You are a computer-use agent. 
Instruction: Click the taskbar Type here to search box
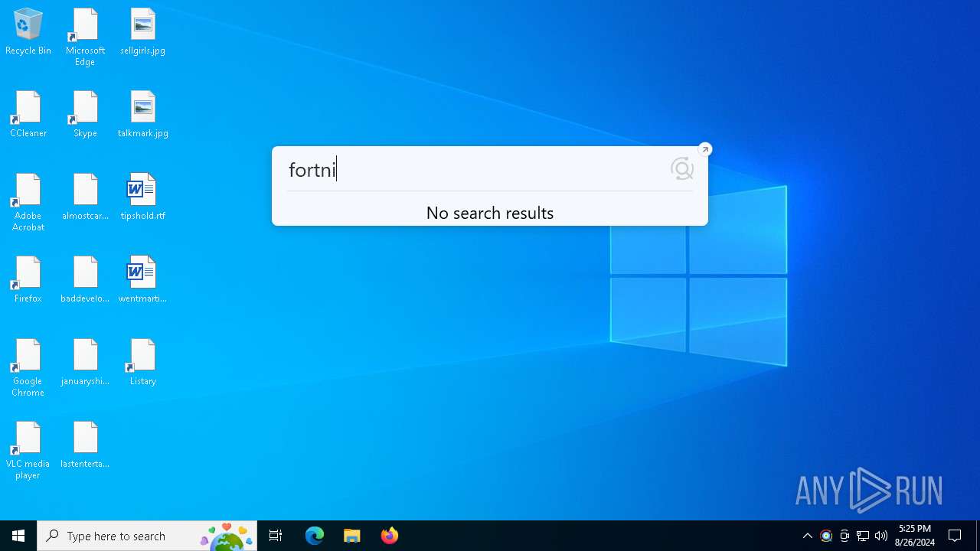pos(147,536)
